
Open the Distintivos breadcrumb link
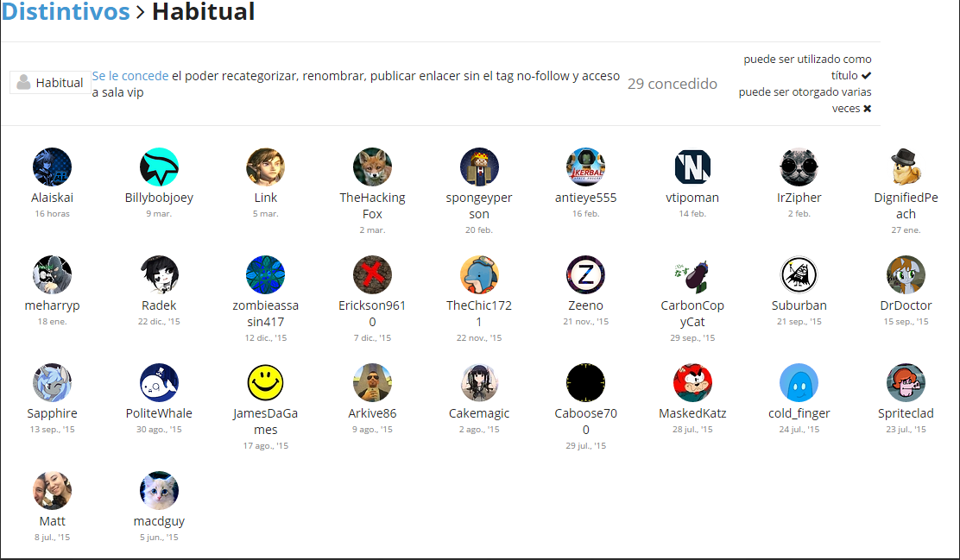pyautogui.click(x=66, y=12)
